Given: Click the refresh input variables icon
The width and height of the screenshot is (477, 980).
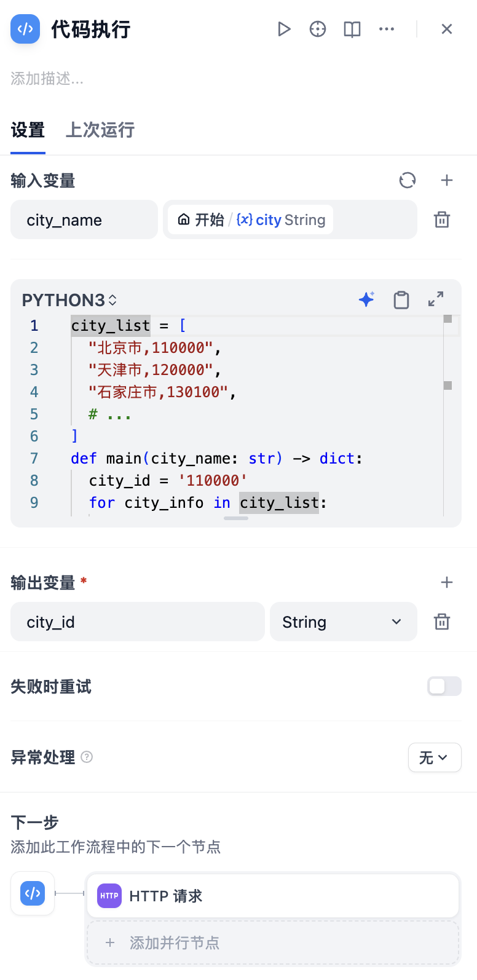Looking at the screenshot, I should pos(408,180).
